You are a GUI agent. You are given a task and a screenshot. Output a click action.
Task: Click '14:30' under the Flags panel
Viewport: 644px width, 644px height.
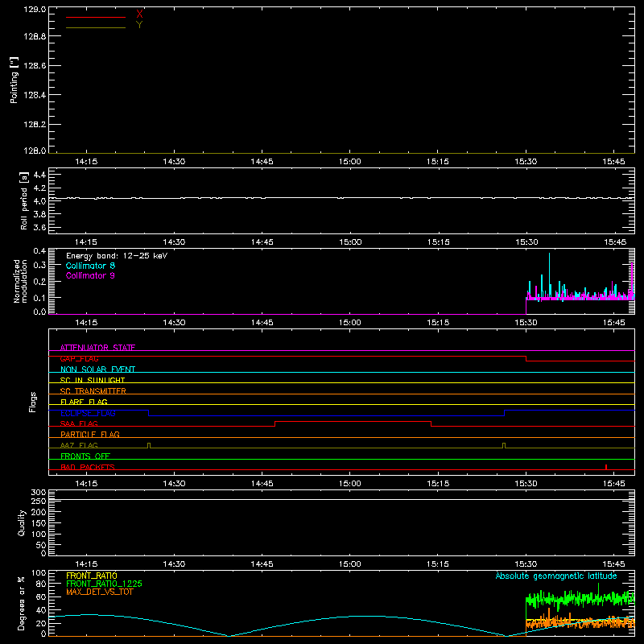tap(174, 484)
